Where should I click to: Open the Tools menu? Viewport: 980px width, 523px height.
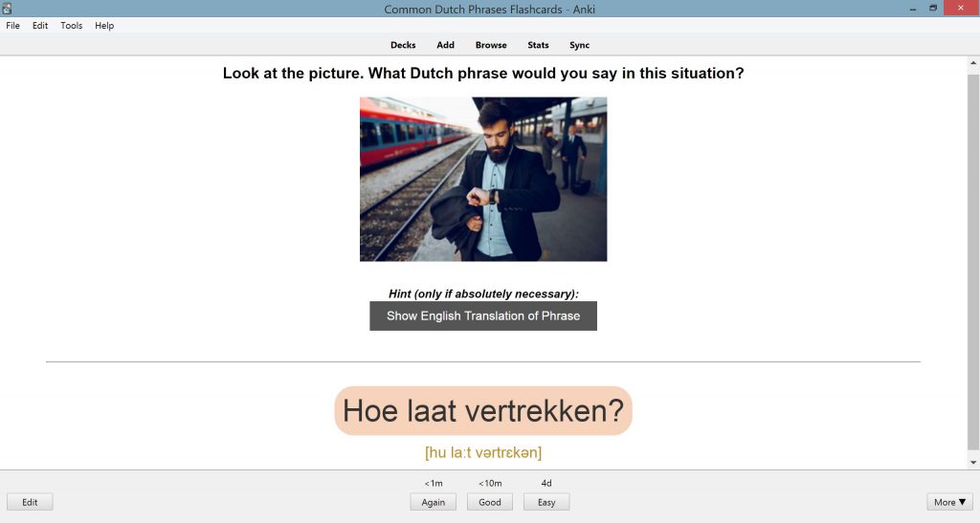tap(71, 26)
